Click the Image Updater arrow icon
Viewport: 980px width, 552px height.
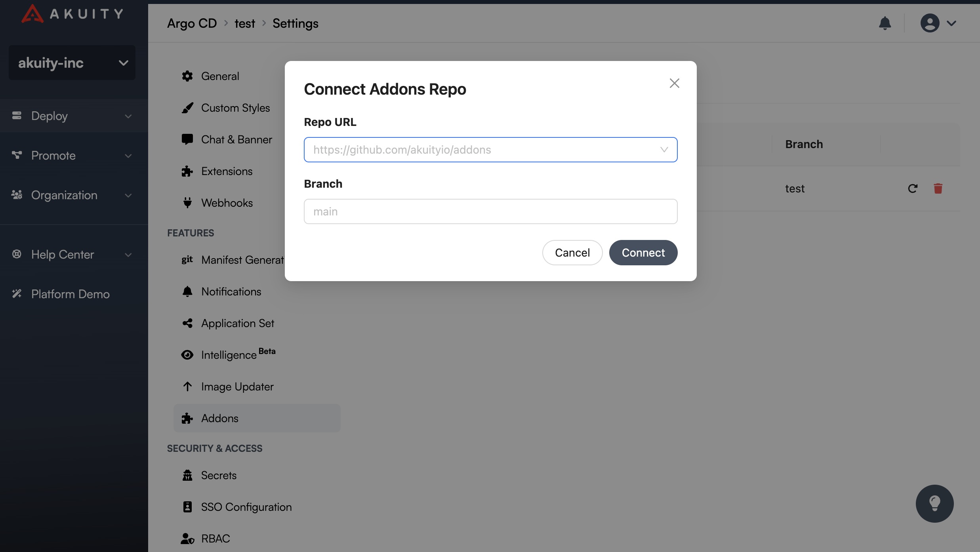click(x=187, y=386)
